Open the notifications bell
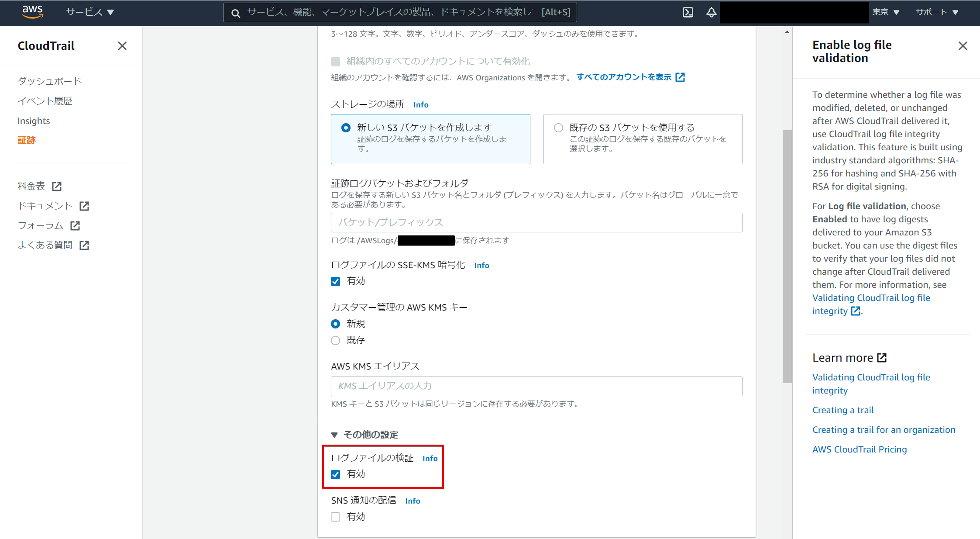Viewport: 980px width, 539px height. pos(711,12)
